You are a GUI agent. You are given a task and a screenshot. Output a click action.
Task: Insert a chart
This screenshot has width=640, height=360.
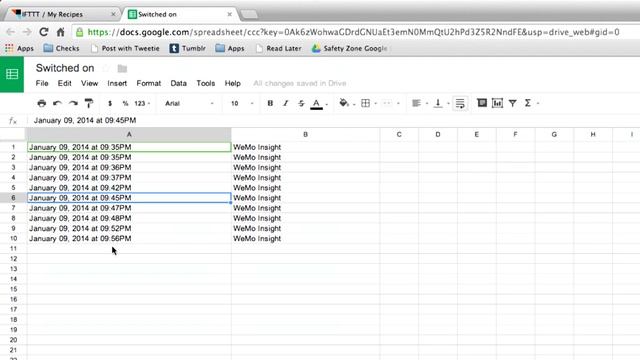pyautogui.click(x=497, y=103)
